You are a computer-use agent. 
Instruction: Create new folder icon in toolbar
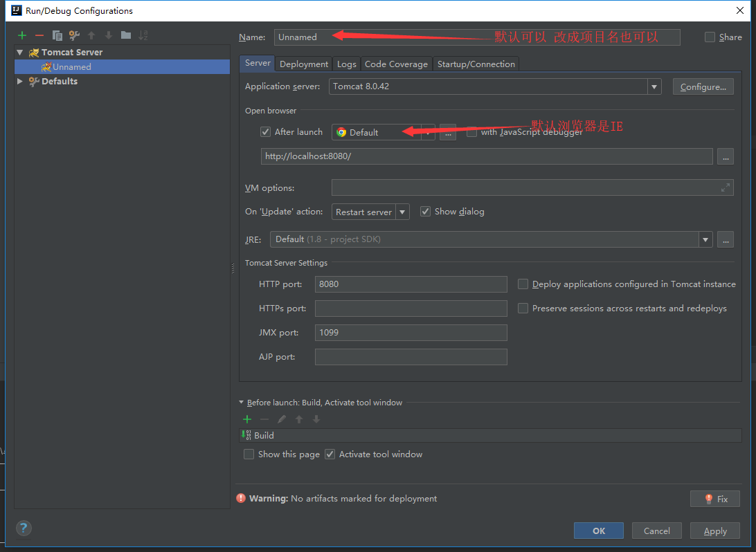(x=126, y=35)
